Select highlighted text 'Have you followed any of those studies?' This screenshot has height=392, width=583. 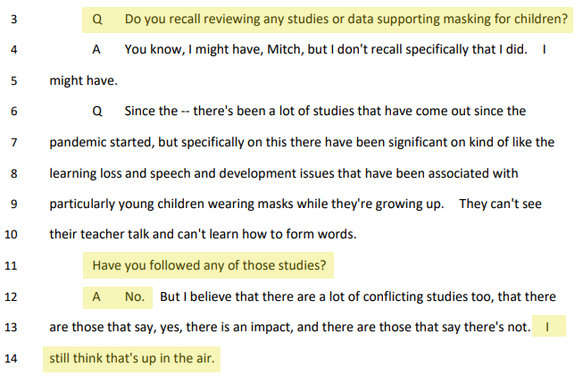[208, 265]
